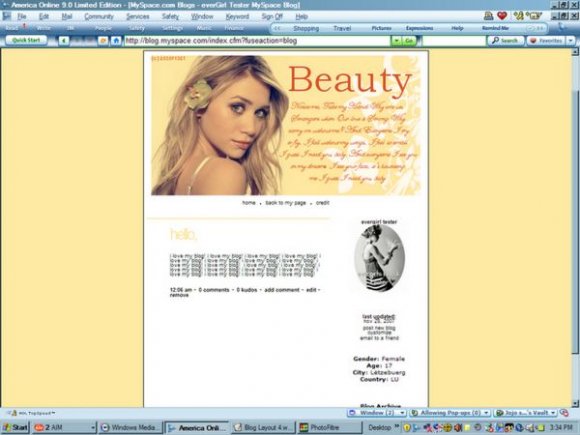This screenshot has height=435, width=580.
Task: Open the Window menu
Action: [x=202, y=16]
